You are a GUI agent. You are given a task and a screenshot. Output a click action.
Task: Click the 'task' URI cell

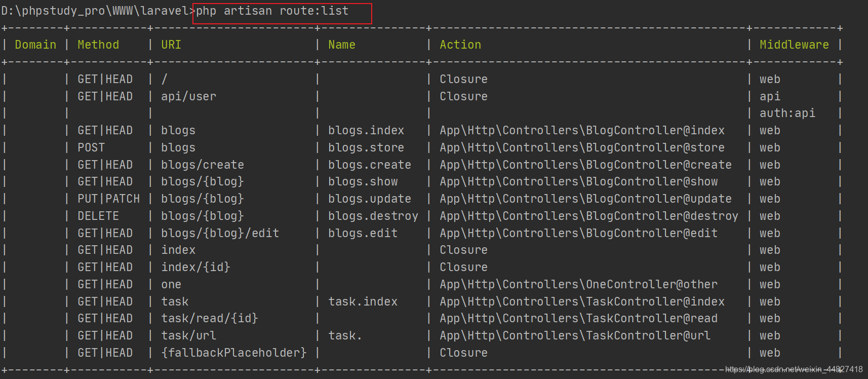[175, 301]
